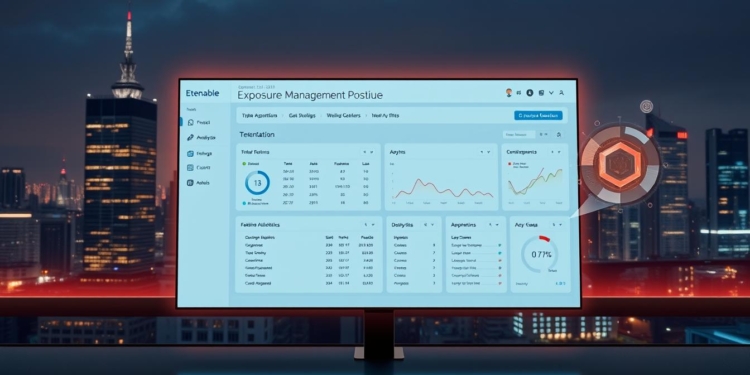
Task: Click the arrow icon on the third top-row card
Action: (x=552, y=152)
